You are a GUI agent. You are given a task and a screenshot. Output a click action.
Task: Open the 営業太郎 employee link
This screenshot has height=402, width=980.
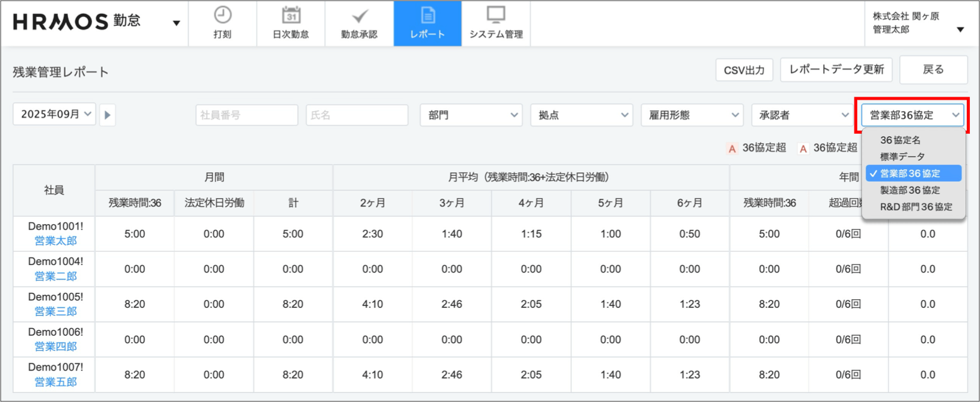55,241
